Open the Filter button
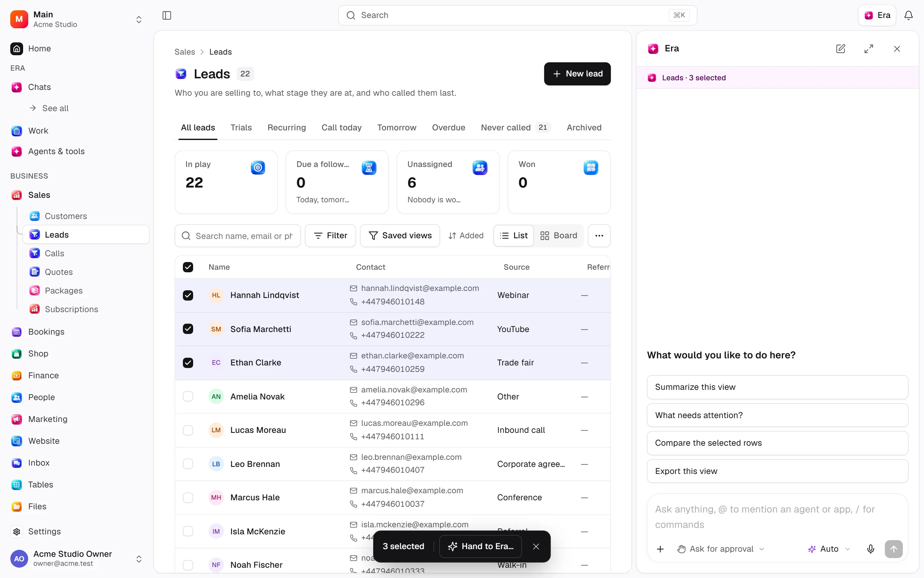 [330, 235]
